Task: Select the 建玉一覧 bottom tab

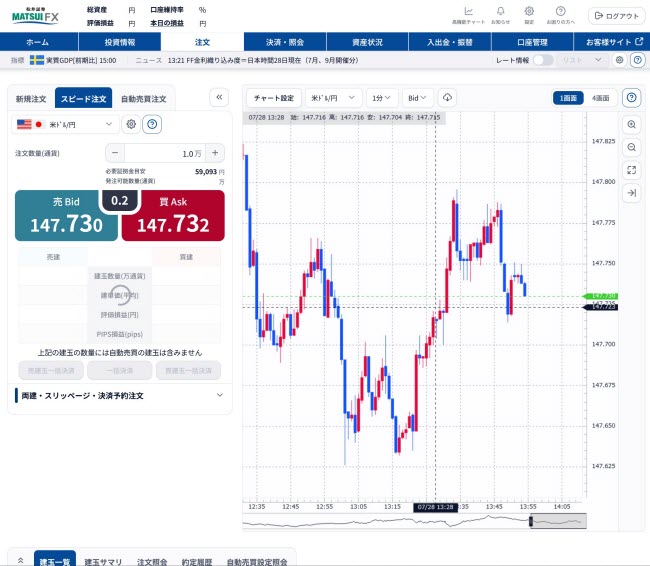Action: coord(55,560)
